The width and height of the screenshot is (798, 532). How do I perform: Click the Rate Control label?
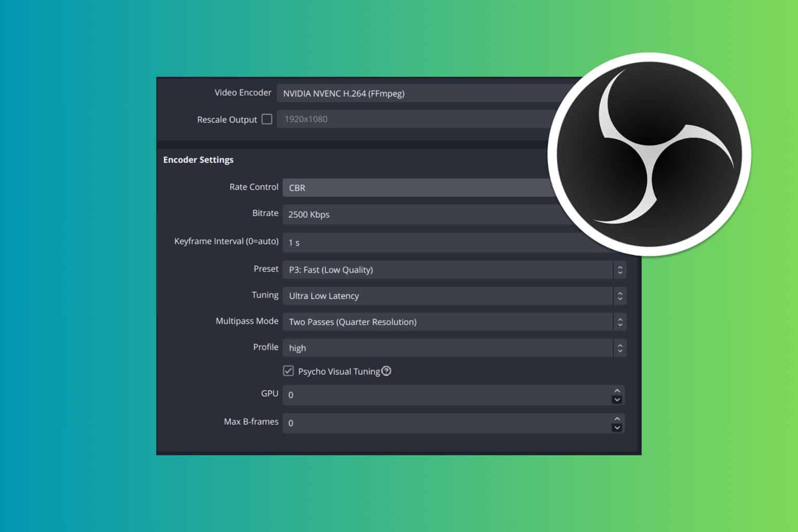pyautogui.click(x=254, y=187)
